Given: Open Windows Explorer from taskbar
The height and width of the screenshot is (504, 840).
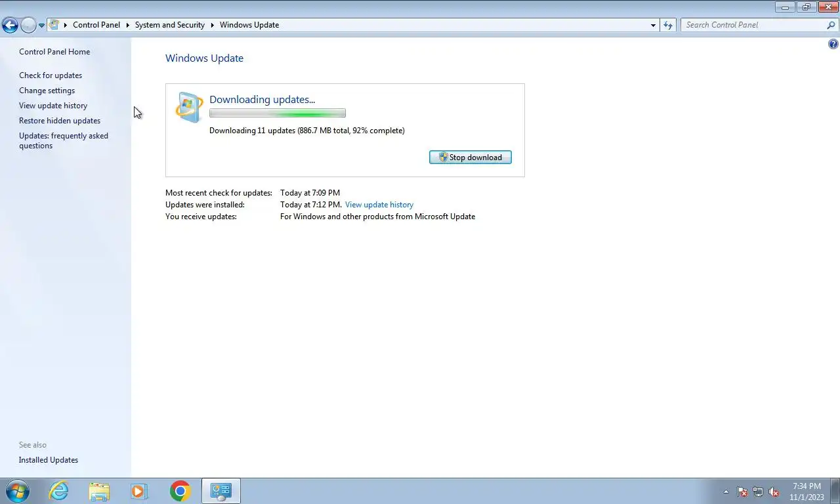Looking at the screenshot, I should click(99, 491).
